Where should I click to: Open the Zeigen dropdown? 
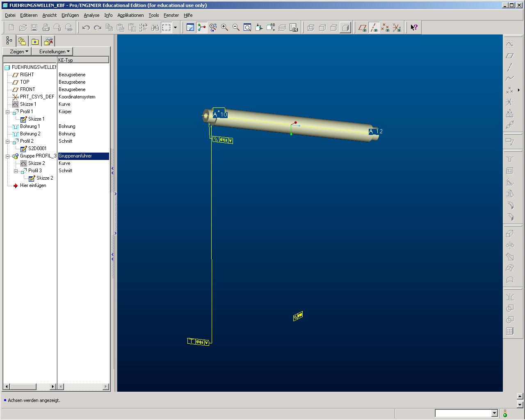pos(17,51)
